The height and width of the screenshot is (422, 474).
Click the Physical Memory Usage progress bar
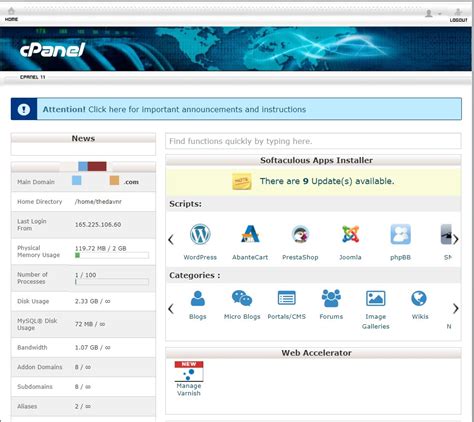click(x=112, y=255)
